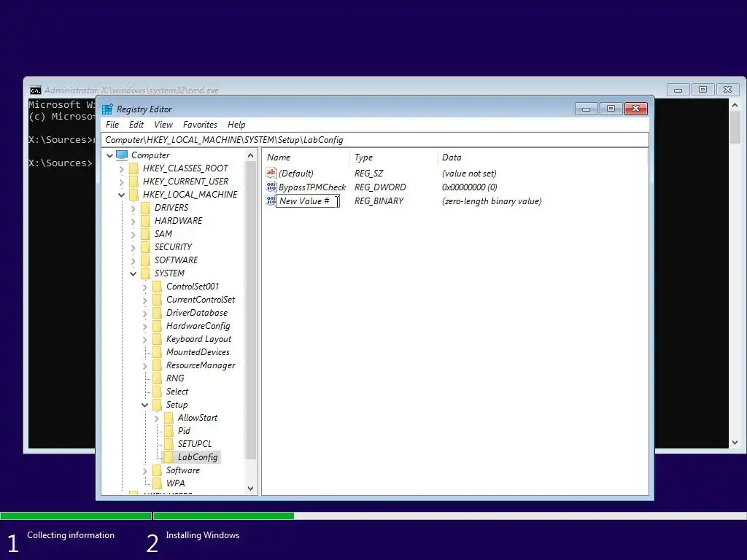Select the WPA key in tree
The height and width of the screenshot is (560, 747).
pos(175,483)
